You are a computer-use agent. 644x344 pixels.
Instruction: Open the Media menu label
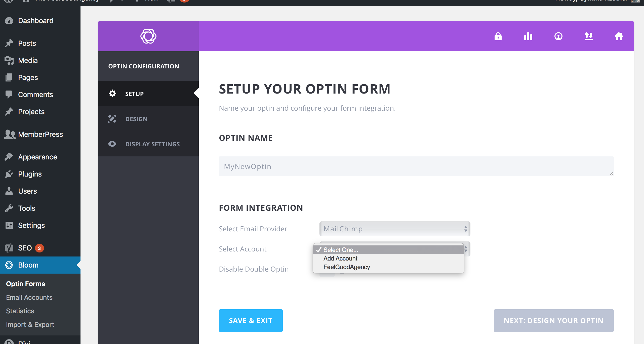[x=28, y=60]
